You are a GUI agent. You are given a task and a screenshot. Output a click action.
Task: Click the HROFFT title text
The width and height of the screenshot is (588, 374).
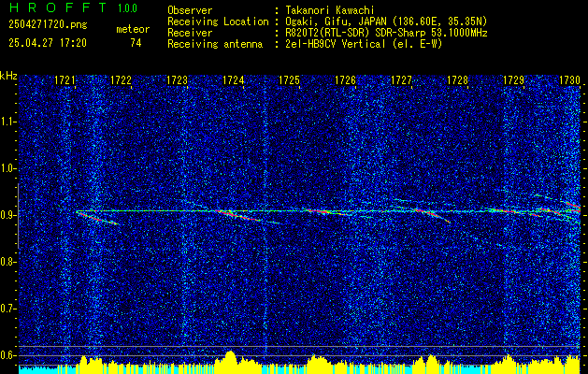[x=58, y=7]
